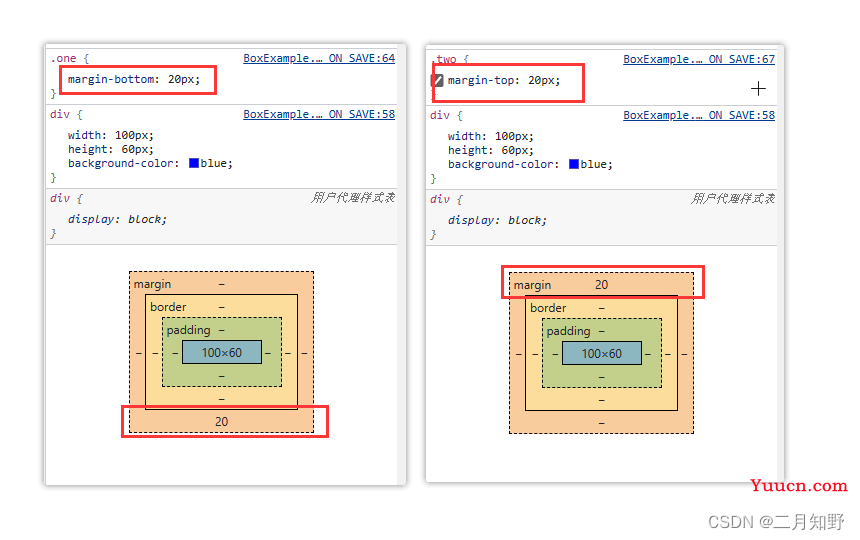
Task: Click display: block in right panel
Action: (x=497, y=220)
